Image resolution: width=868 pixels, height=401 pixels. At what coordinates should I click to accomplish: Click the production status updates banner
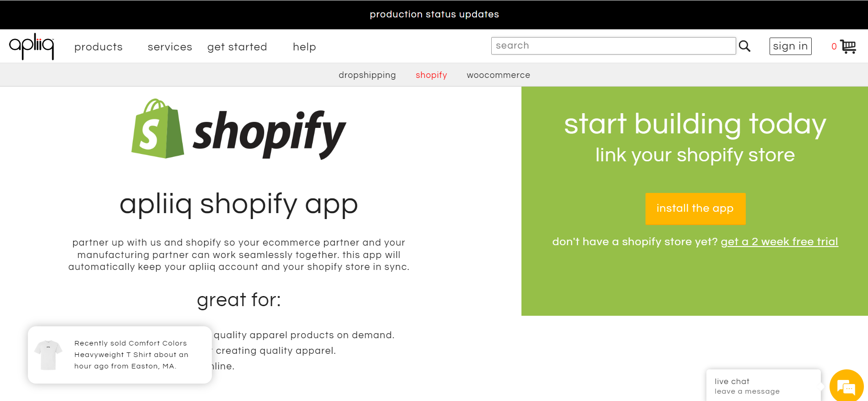(434, 14)
